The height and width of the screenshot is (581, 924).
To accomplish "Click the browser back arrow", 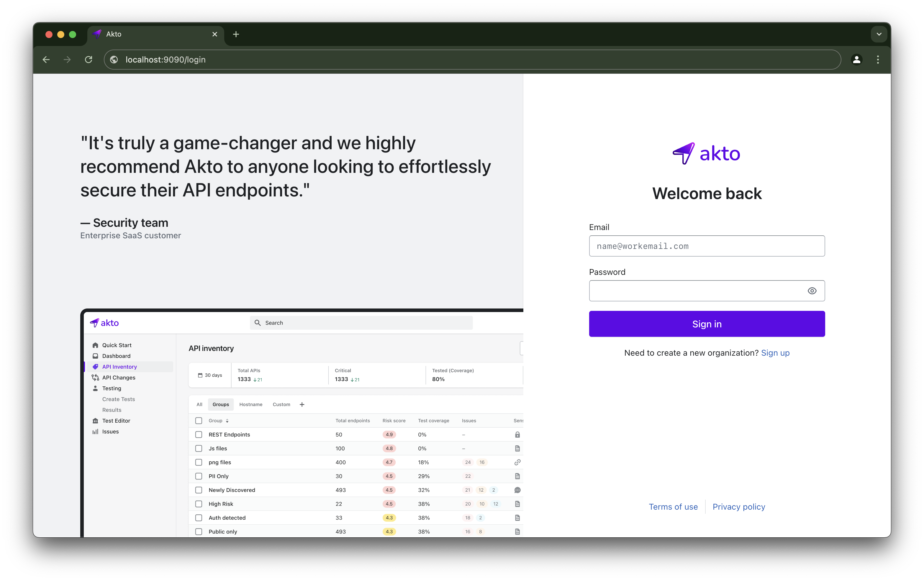I will point(46,60).
